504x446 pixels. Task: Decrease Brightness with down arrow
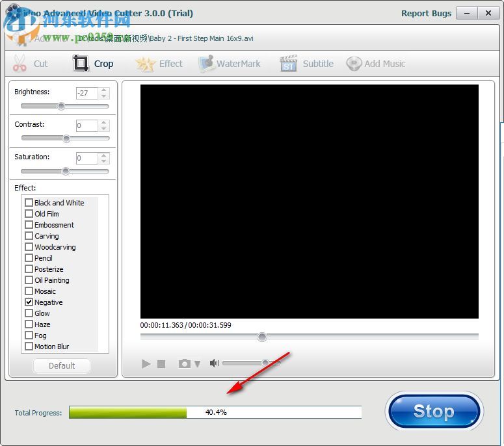coord(103,96)
